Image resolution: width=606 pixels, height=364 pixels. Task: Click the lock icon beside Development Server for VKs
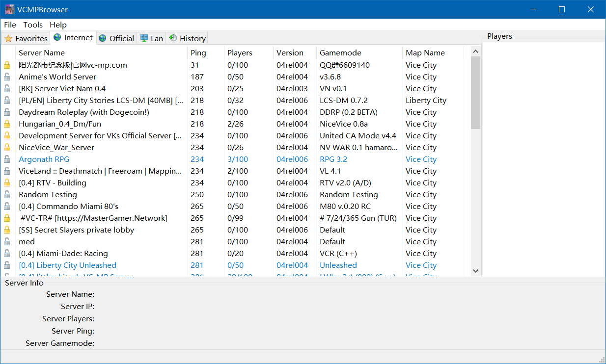tap(7, 135)
